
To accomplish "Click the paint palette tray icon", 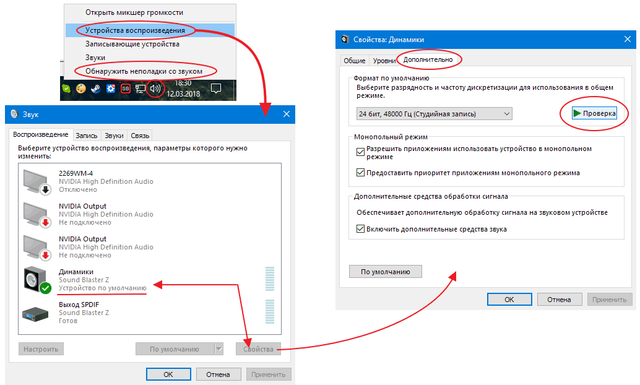I will [81, 89].
